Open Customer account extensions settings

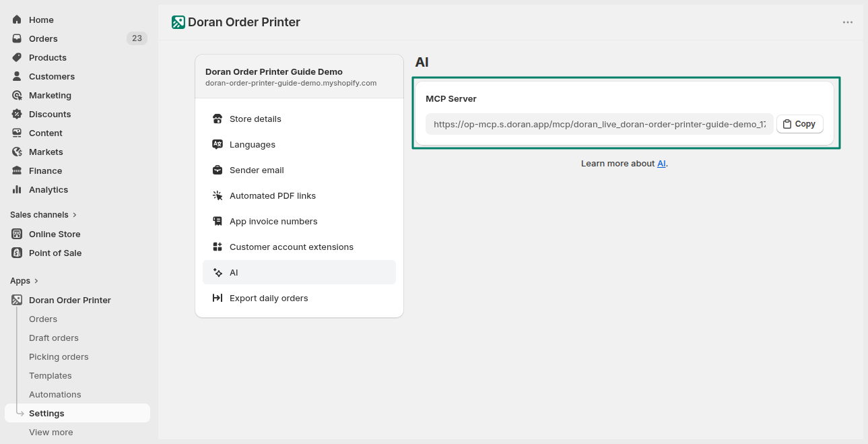tap(299, 247)
